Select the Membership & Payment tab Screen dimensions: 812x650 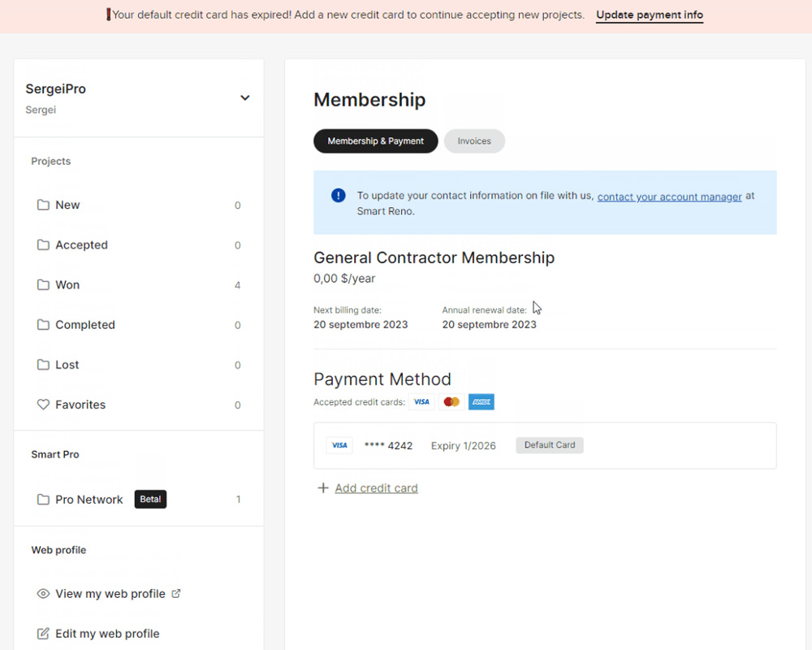(x=375, y=141)
